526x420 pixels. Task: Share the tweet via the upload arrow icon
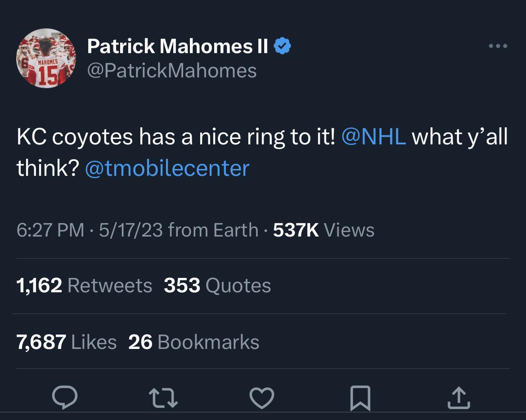459,398
